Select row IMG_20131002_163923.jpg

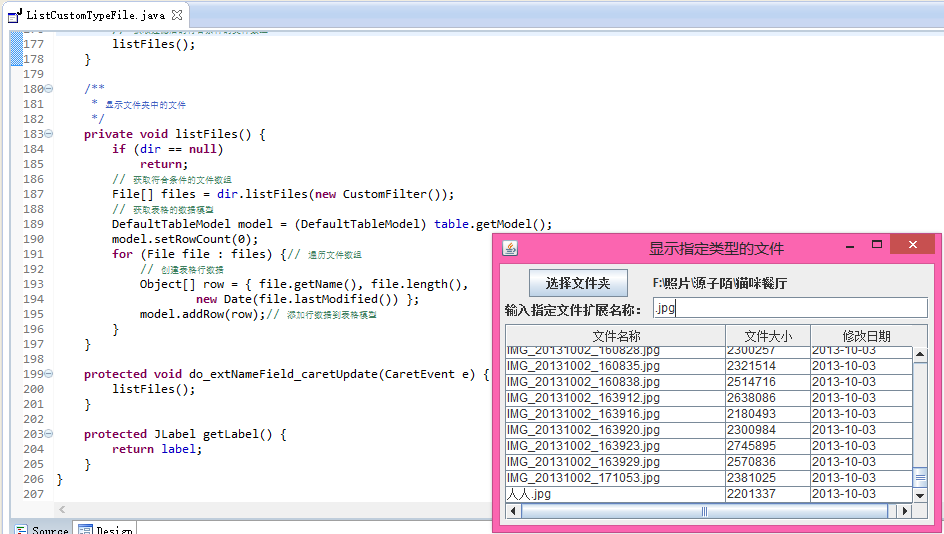tap(709, 446)
